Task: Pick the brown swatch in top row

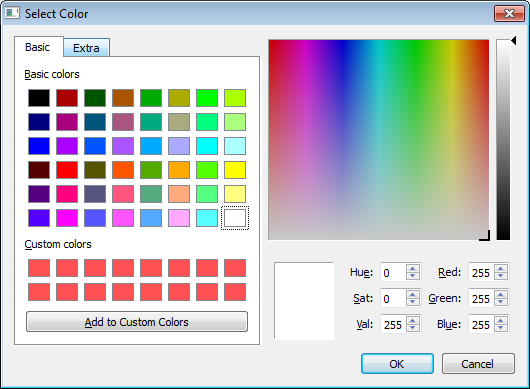Action: (x=123, y=98)
